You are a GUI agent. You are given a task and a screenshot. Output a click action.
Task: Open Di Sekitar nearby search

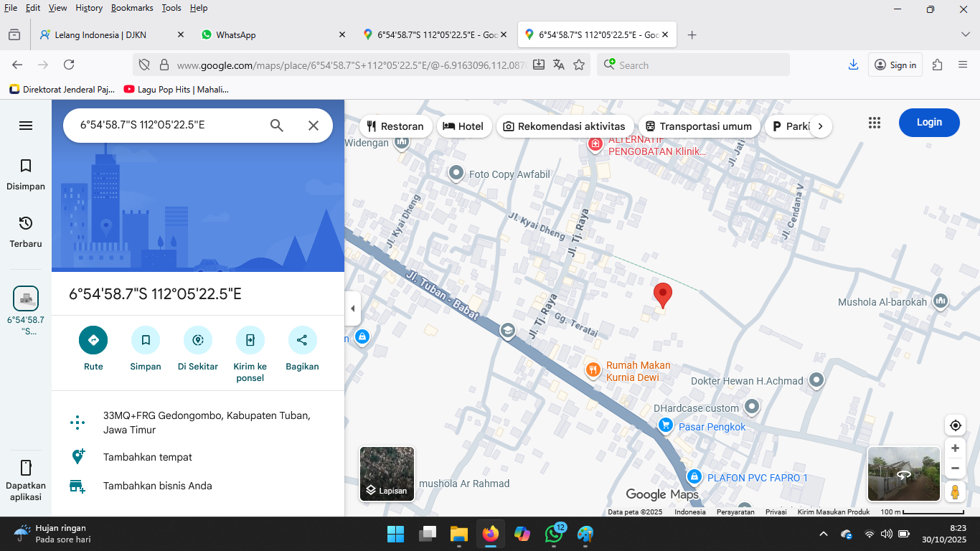coord(198,340)
